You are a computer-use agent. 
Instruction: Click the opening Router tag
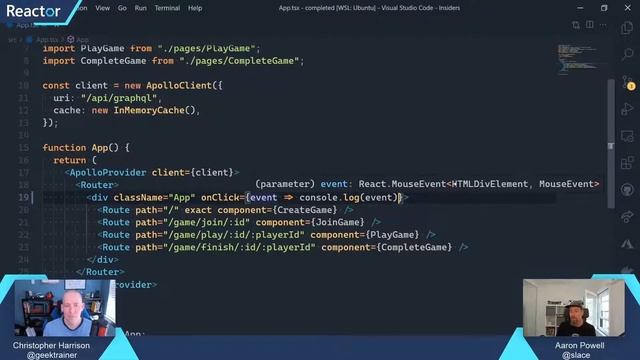97,185
